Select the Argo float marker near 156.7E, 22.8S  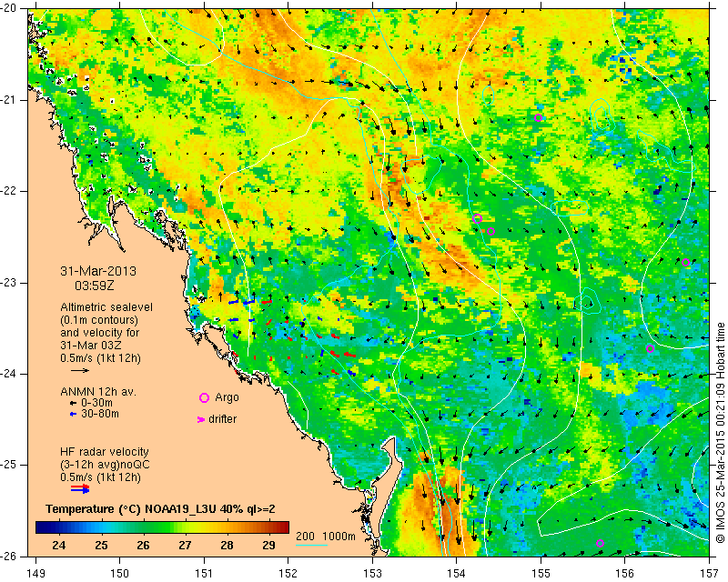[x=685, y=262]
